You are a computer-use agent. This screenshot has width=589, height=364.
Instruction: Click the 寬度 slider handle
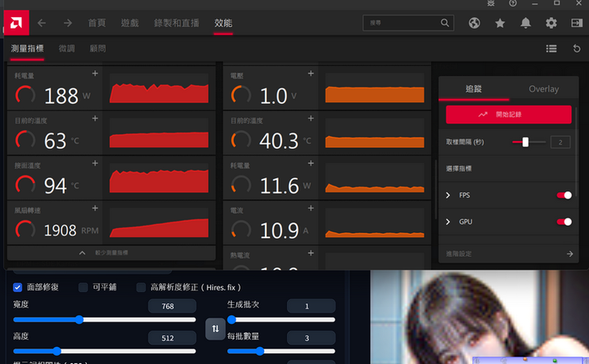point(79,320)
